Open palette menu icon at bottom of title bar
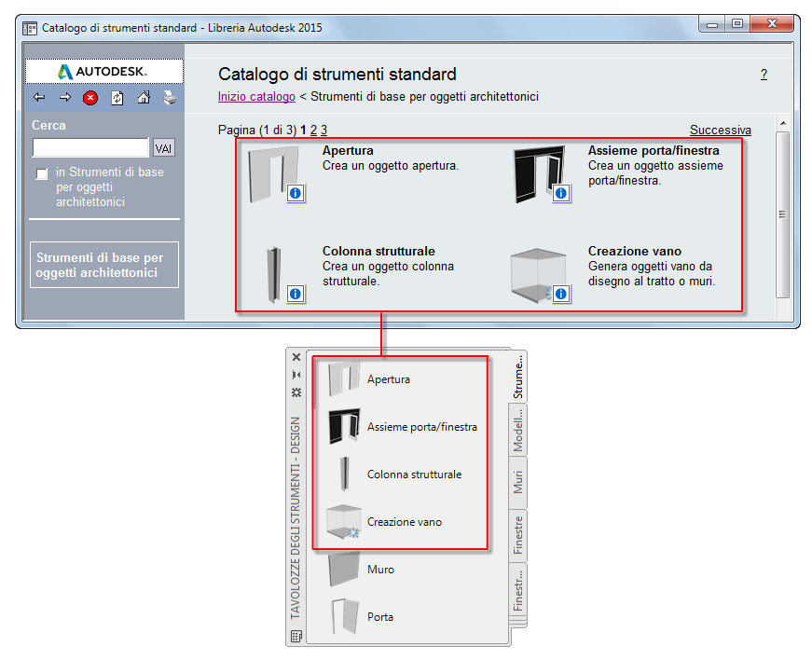Viewport: 812px width, 660px height. coord(296,636)
